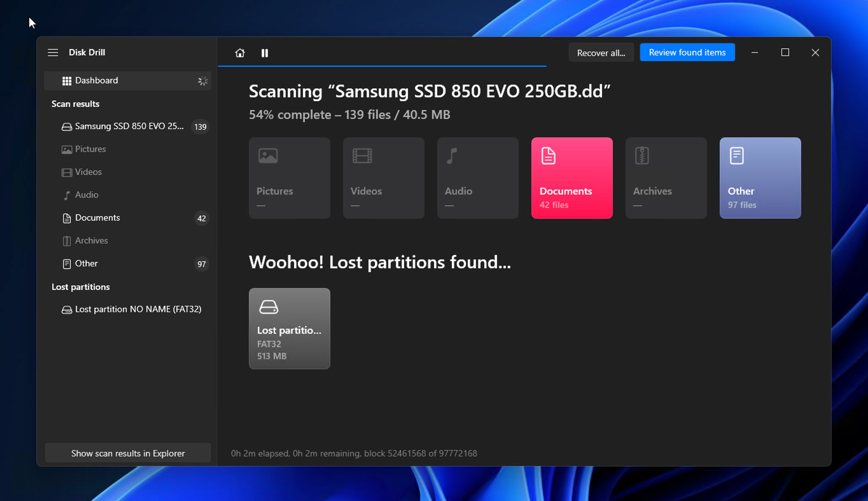This screenshot has width=868, height=501.
Task: Select the Pictures category card
Action: click(x=289, y=178)
